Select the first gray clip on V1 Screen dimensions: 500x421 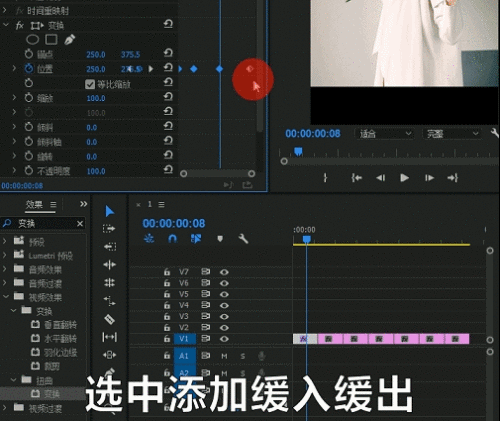305,339
